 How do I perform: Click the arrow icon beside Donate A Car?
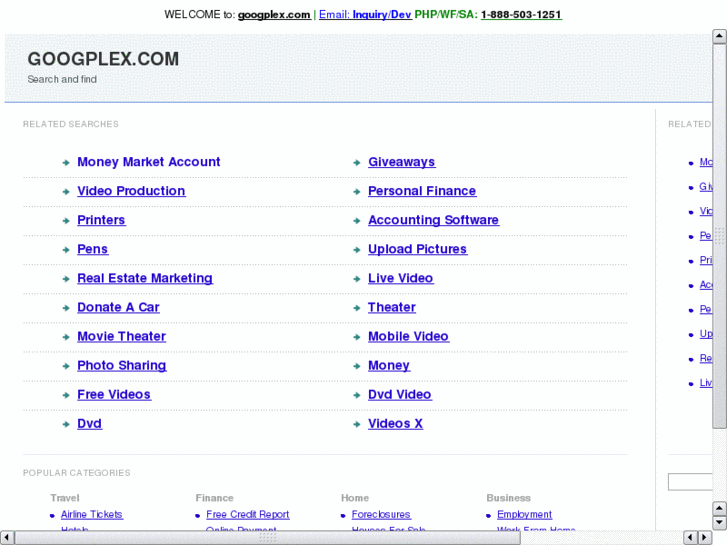point(66,308)
